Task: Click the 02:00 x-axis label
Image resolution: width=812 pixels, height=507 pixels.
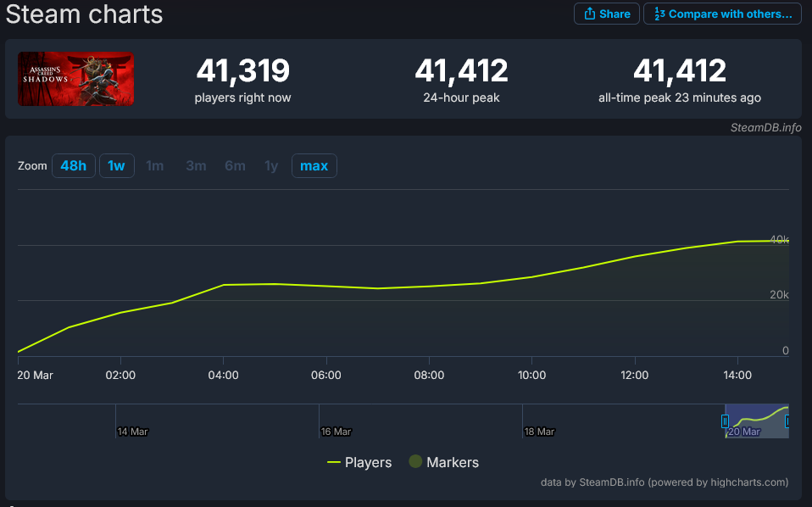Action: click(x=120, y=375)
